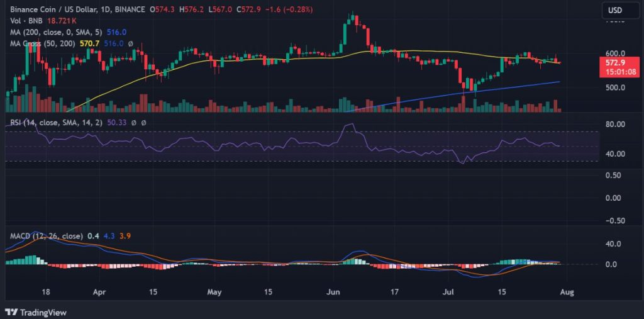Click the 40.0 MACD axis label
Screen dimensions: 644x319
(614, 243)
